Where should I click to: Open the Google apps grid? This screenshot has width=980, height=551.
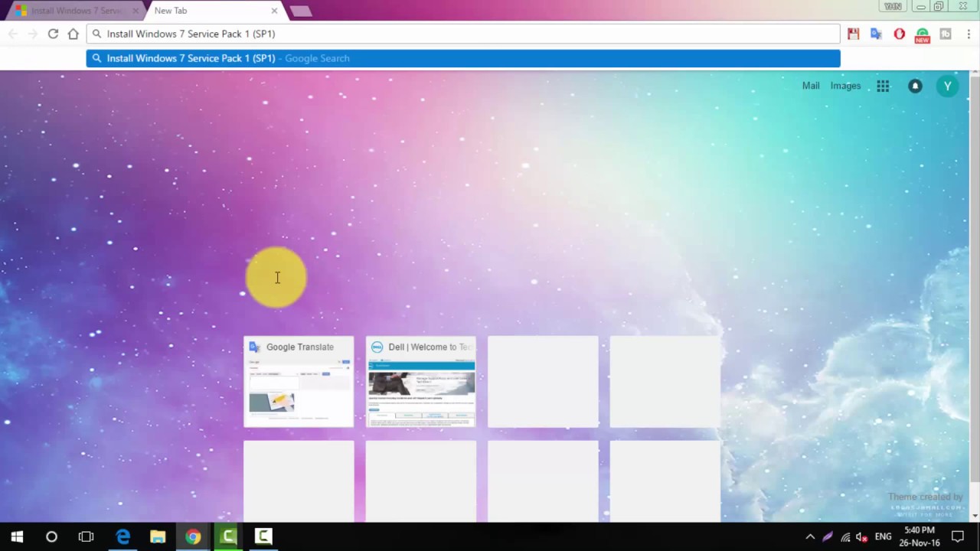[883, 86]
